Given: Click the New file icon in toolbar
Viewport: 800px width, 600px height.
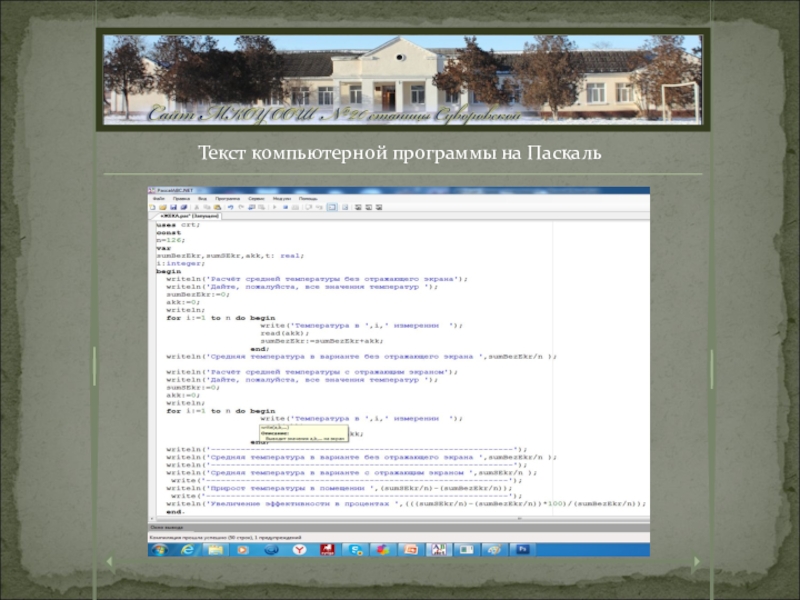Looking at the screenshot, I should [153, 207].
